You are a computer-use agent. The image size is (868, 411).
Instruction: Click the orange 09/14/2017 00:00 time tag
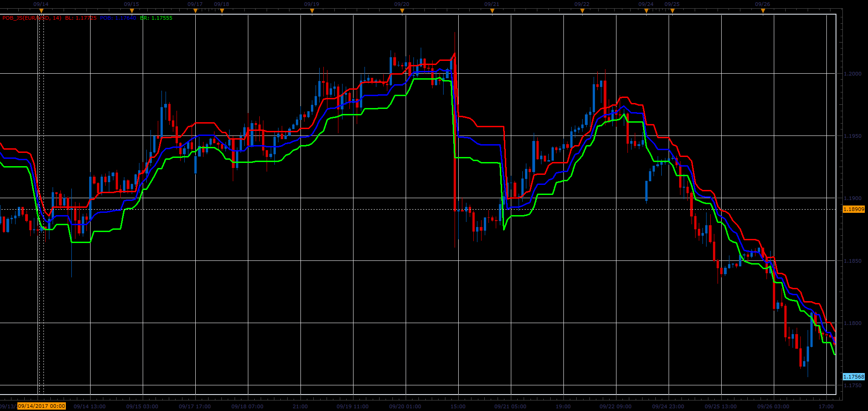pyautogui.click(x=42, y=406)
